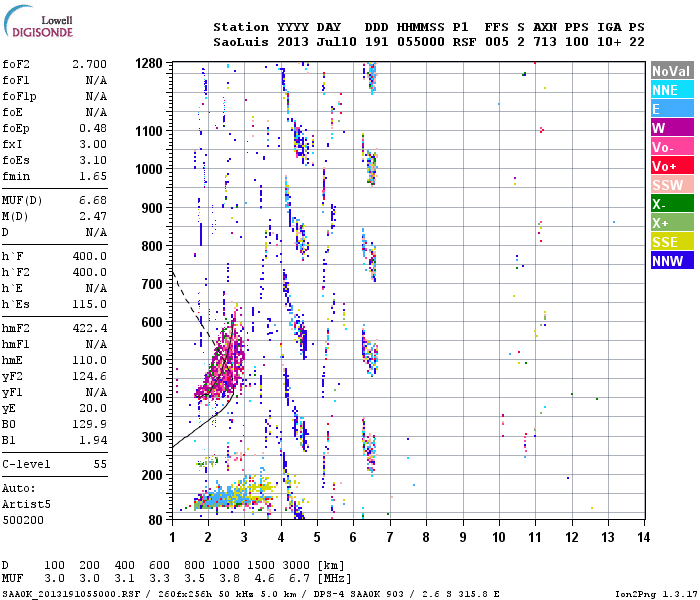This screenshot has height=600, width=700.
Task: Select the E blue legend swatch
Action: coord(672,109)
